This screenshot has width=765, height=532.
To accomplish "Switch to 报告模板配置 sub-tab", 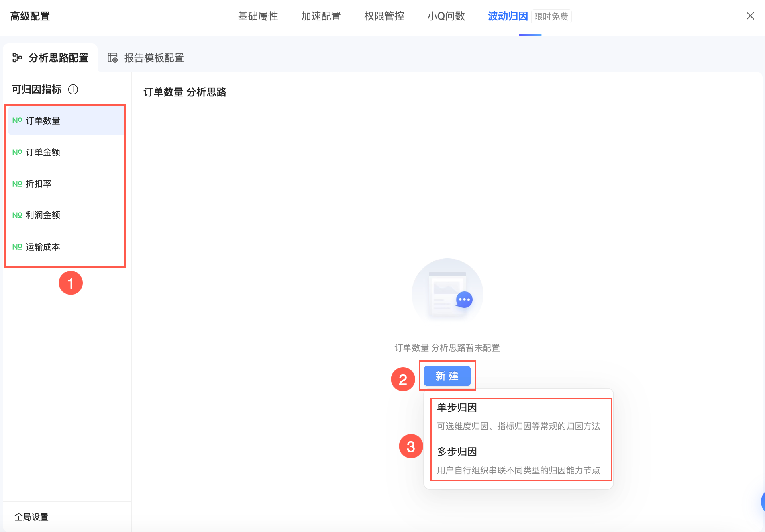I will pos(153,58).
